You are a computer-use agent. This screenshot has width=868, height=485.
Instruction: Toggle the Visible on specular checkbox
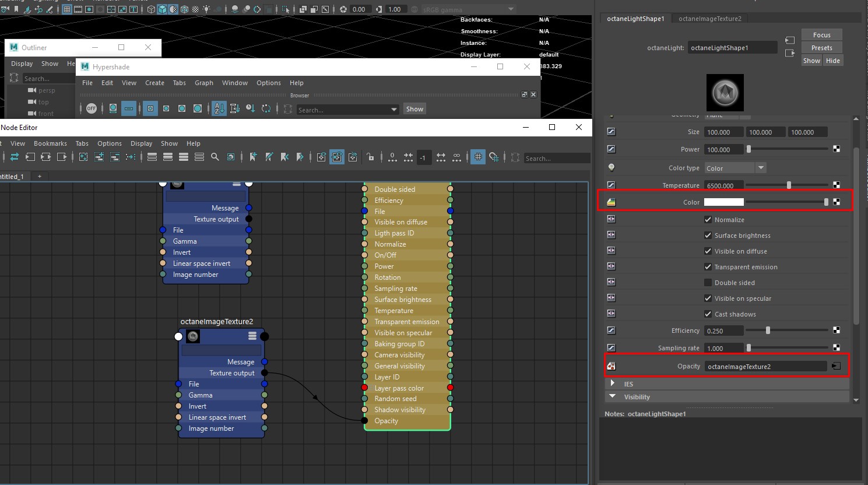pos(708,298)
